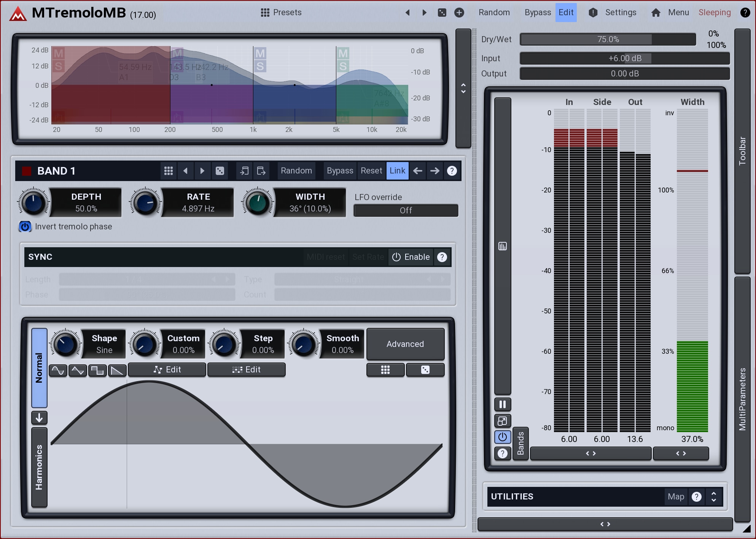Screen dimensions: 756x539
Task: Click the Band 1 red color square
Action: pyautogui.click(x=27, y=171)
